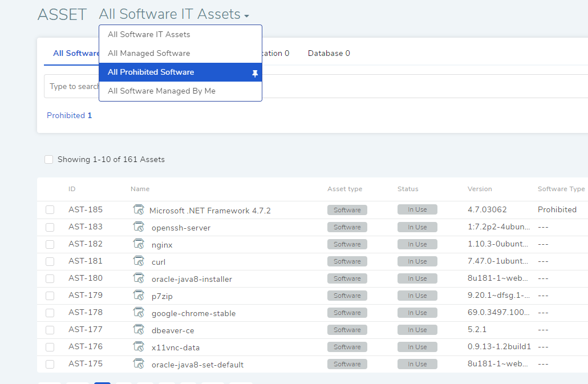Image resolution: width=588 pixels, height=384 pixels.
Task: Click version 5.2.1 of dbeaver-ce
Action: click(477, 330)
